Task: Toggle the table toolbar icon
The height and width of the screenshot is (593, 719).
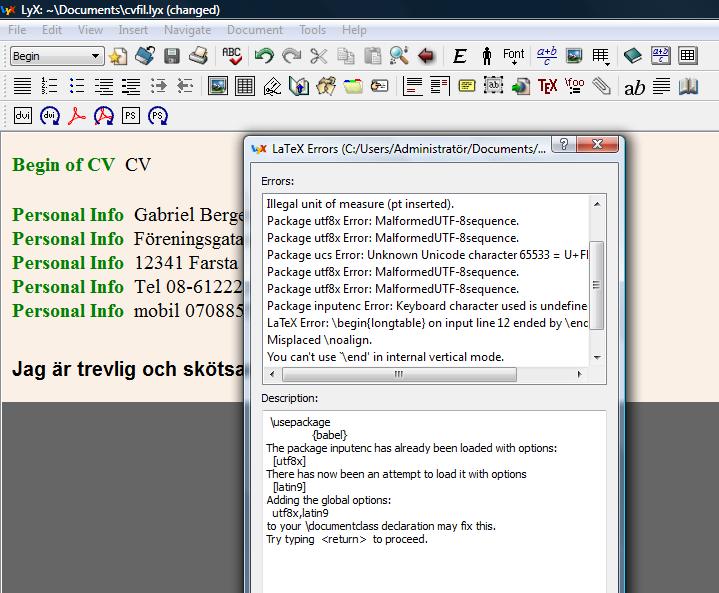Action: (688, 56)
